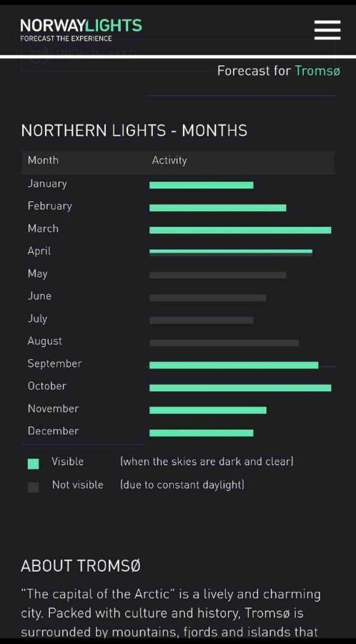This screenshot has width=356, height=644.
Task: Click the Activity column header
Action: tap(169, 160)
